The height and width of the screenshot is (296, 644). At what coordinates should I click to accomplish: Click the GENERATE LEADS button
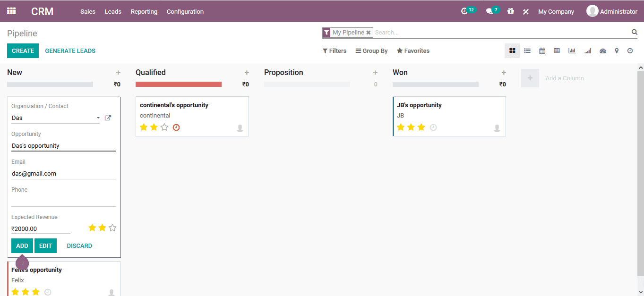[70, 51]
